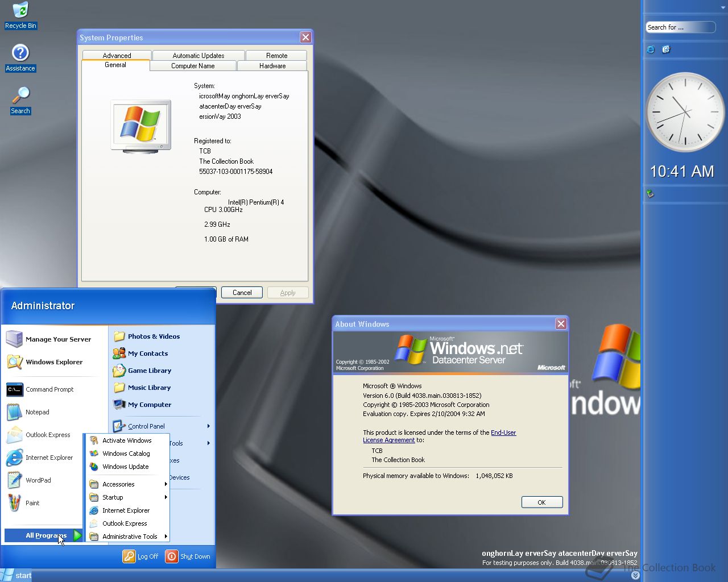Click the Apply button in System Properties
Viewport: 728px width, 582px height.
(288, 293)
